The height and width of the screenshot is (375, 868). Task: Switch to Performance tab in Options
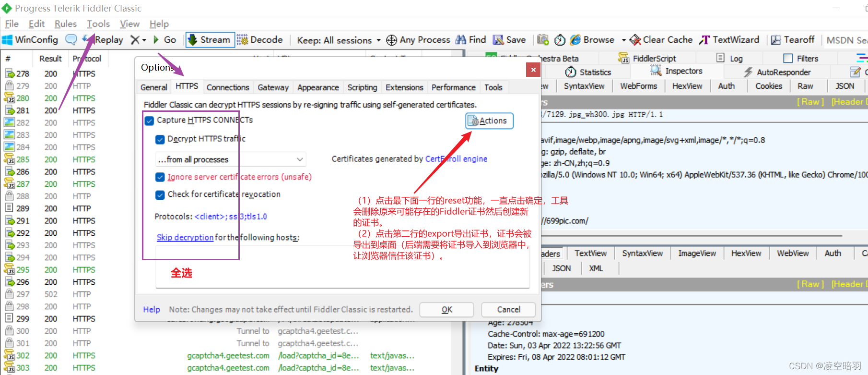click(x=454, y=87)
